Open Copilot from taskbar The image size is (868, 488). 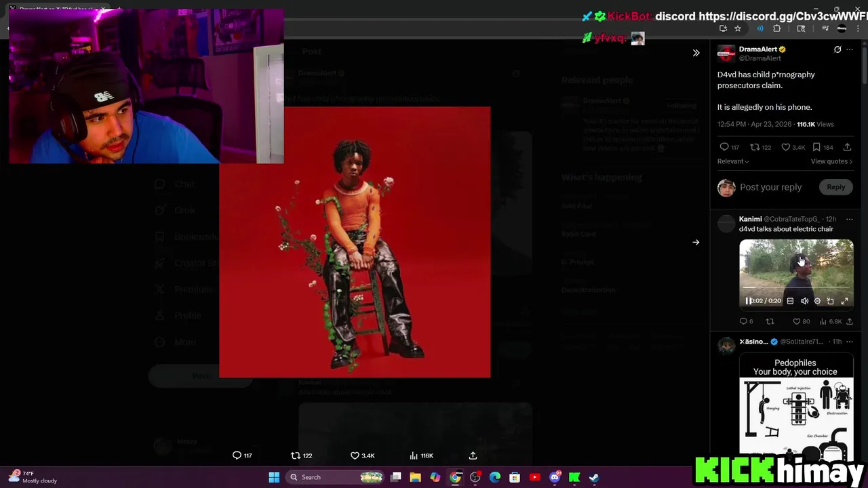(435, 477)
